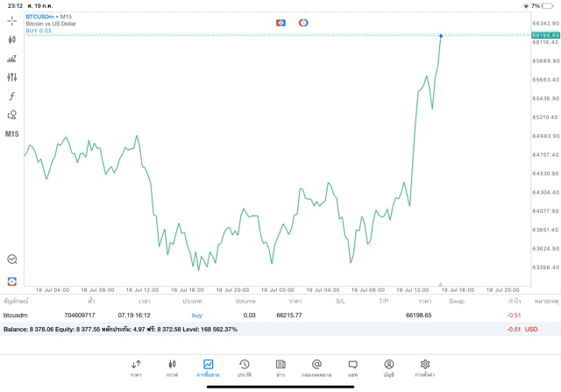Open the Account (บัญชี) tab

(388, 367)
